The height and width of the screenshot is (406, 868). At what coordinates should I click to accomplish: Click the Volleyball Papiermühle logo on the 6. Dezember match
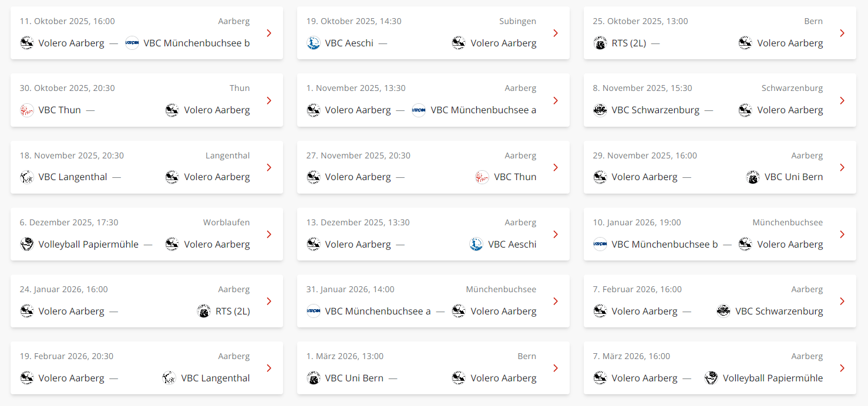point(27,244)
